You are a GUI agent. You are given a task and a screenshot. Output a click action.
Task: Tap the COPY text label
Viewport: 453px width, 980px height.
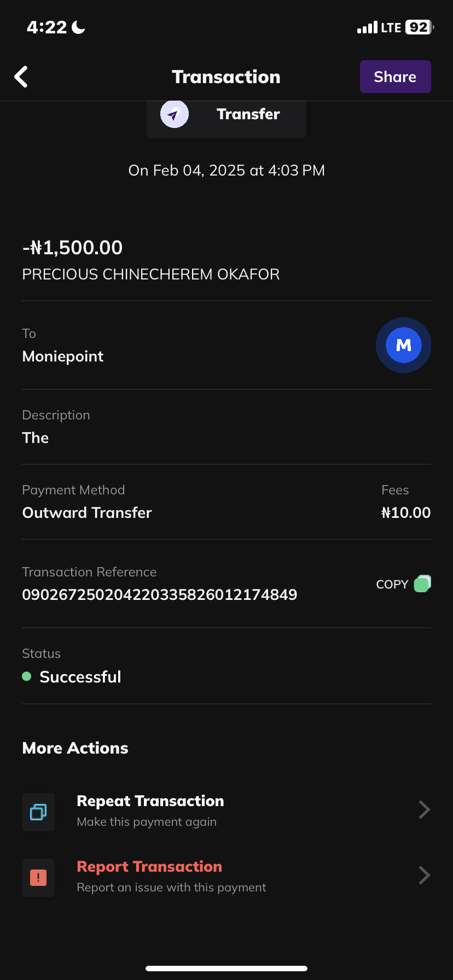(x=392, y=585)
